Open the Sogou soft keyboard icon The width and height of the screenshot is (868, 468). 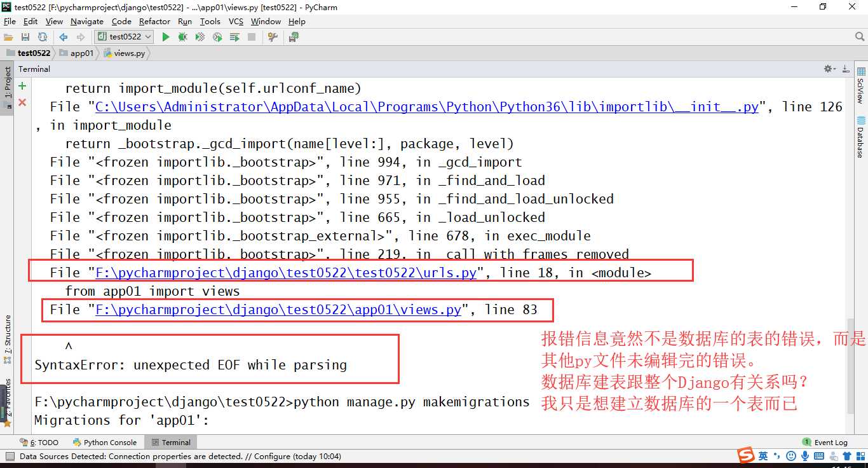coord(819,456)
